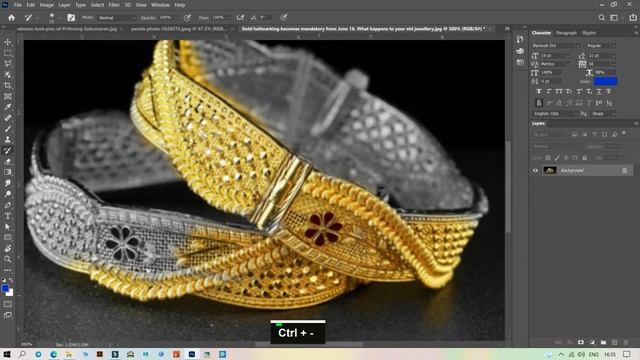
Task: Click Create new layer button in Layers panel
Action: point(615,342)
